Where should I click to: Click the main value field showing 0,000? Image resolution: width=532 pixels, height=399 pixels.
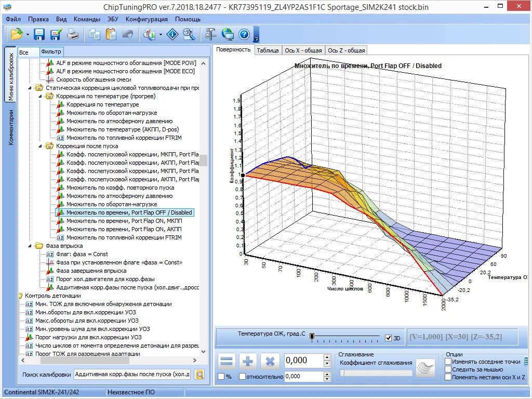304,361
